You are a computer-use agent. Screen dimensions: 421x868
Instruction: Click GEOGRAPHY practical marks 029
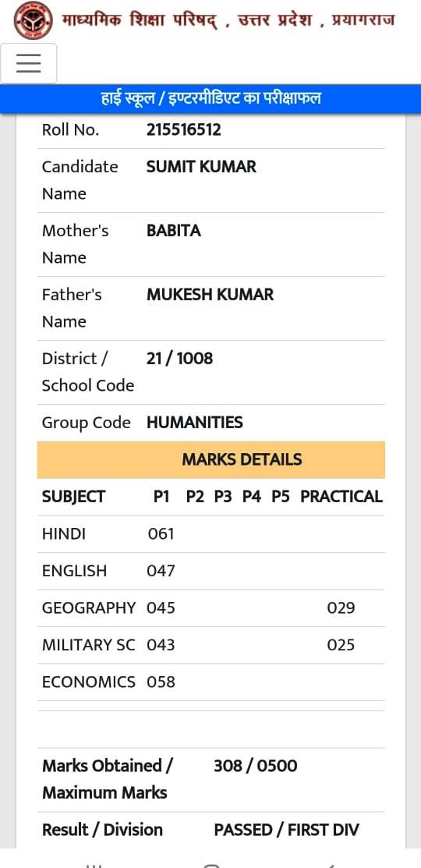click(341, 608)
